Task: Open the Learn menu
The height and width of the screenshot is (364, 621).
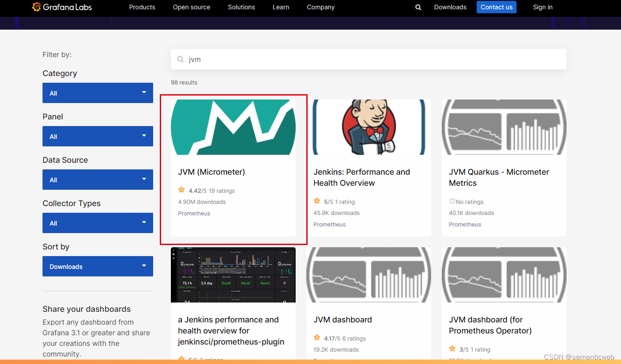Action: pyautogui.click(x=281, y=7)
